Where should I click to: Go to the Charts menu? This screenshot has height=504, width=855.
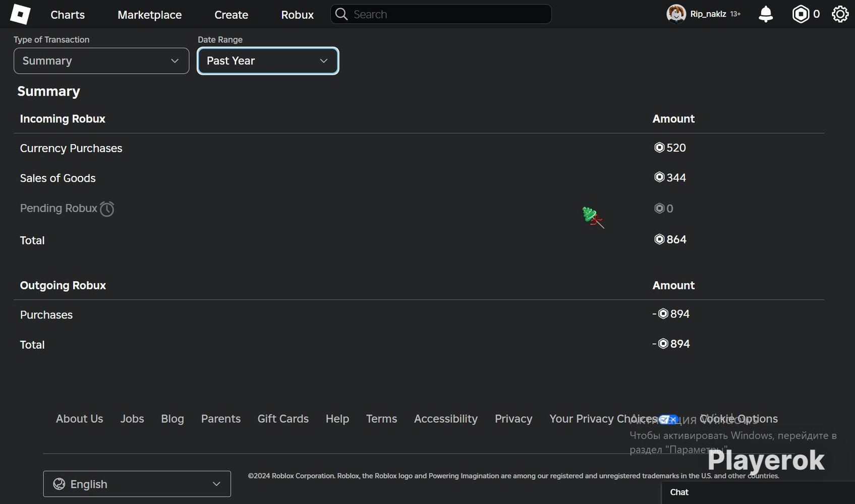pos(68,15)
